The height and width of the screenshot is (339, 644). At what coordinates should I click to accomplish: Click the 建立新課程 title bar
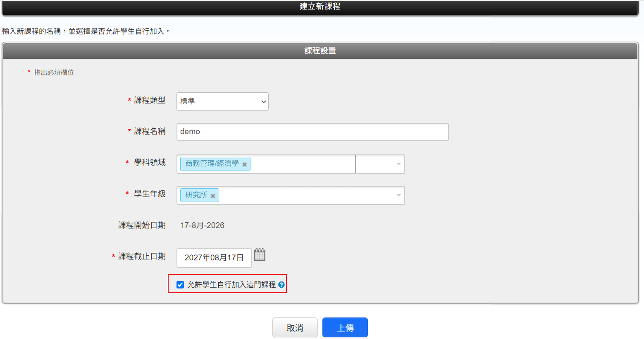click(x=320, y=7)
